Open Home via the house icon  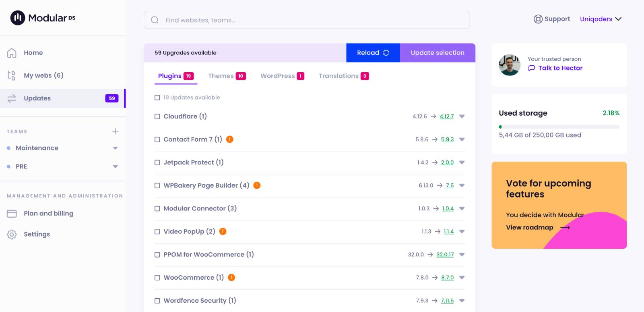[12, 53]
